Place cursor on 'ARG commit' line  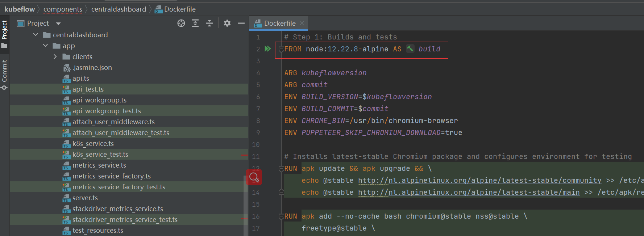coord(306,85)
